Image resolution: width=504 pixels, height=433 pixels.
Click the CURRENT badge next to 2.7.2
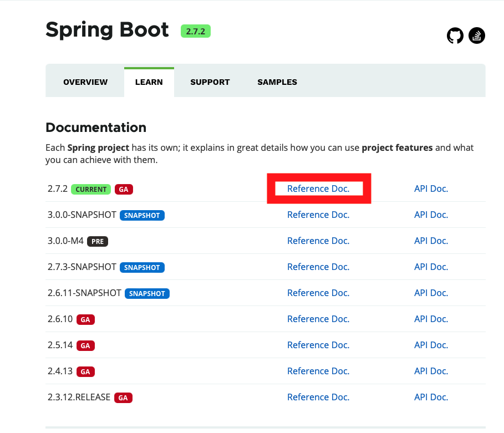pyautogui.click(x=91, y=190)
